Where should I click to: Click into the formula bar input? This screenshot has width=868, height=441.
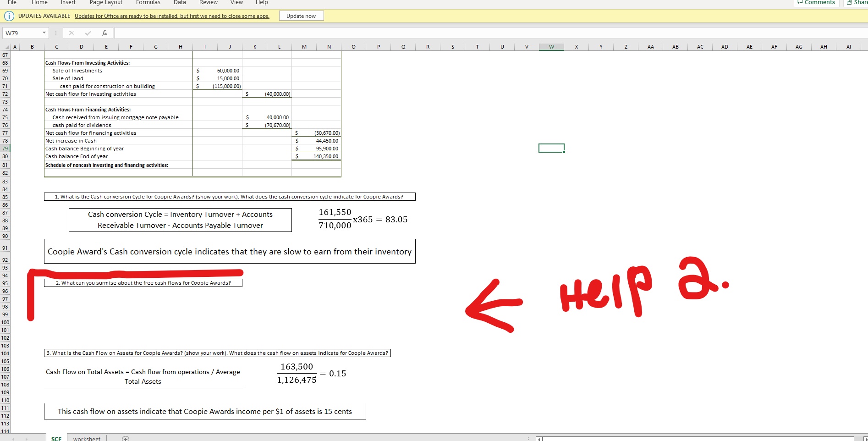click(490, 33)
